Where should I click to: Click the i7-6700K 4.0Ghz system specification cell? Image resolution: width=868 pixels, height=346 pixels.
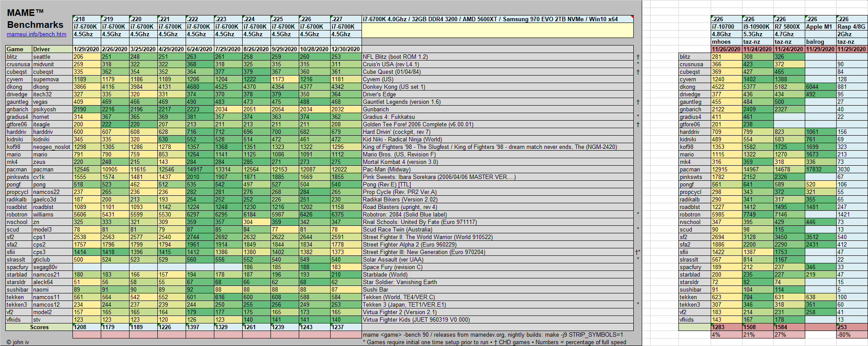(497, 19)
